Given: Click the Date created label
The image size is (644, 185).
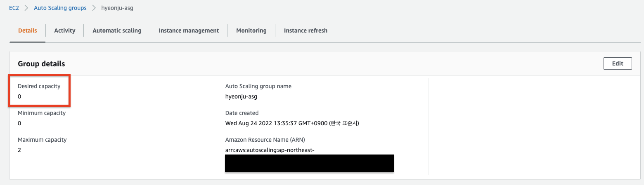Looking at the screenshot, I should 242,113.
